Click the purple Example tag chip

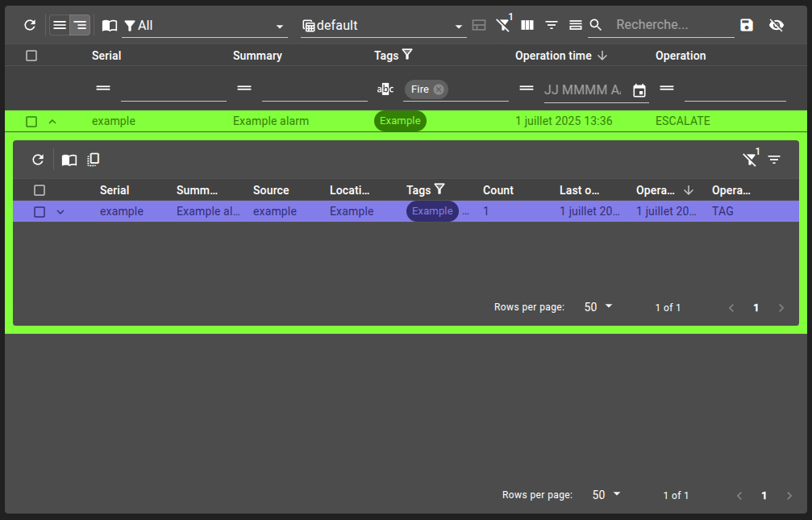(x=432, y=210)
